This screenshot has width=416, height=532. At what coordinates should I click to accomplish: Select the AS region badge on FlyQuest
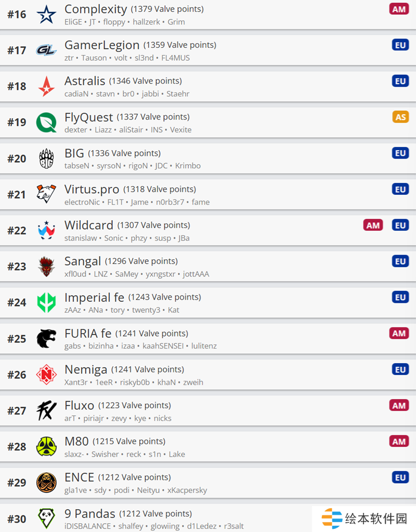click(x=400, y=117)
